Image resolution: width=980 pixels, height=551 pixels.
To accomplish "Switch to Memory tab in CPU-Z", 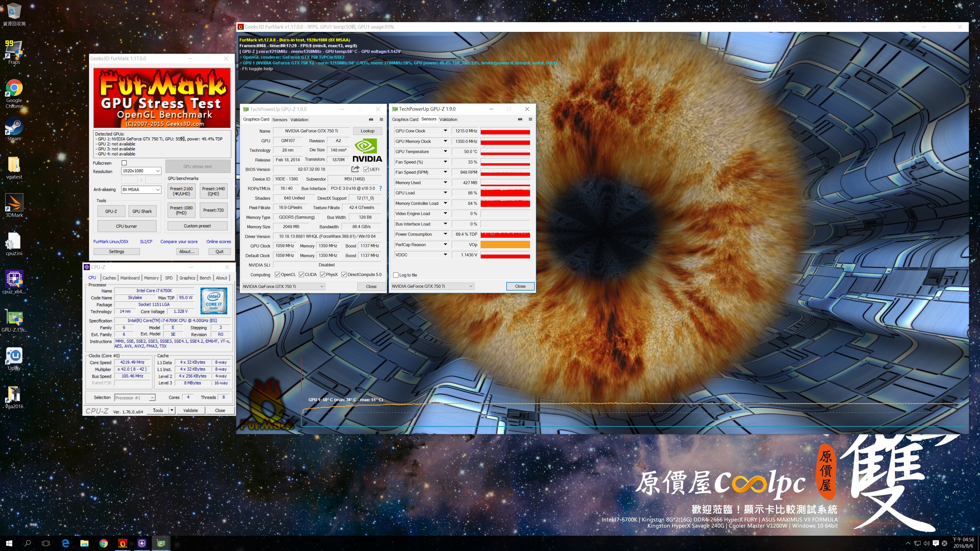I will click(151, 278).
